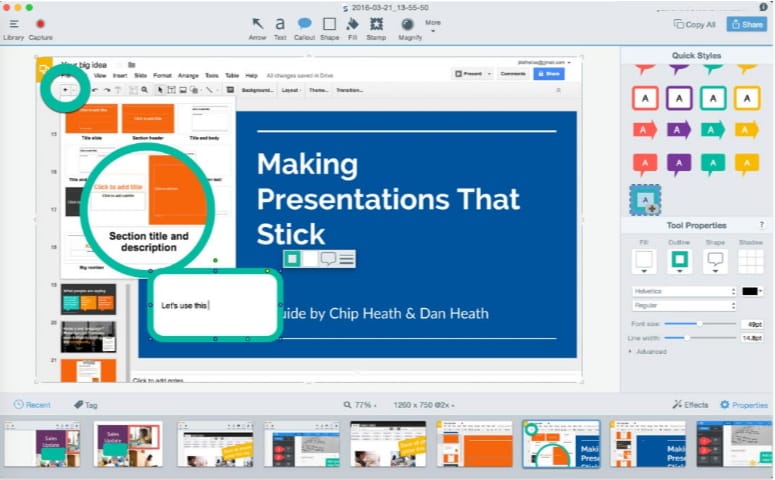The height and width of the screenshot is (480, 775).
Task: Open the Library menu
Action: point(13,29)
